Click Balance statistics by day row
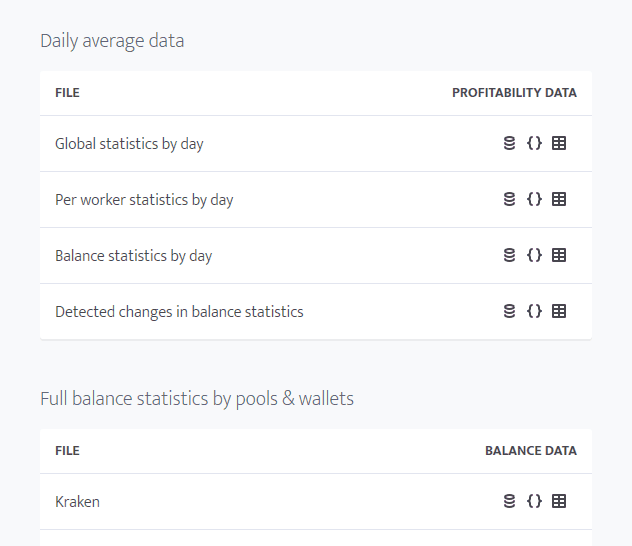 (134, 256)
